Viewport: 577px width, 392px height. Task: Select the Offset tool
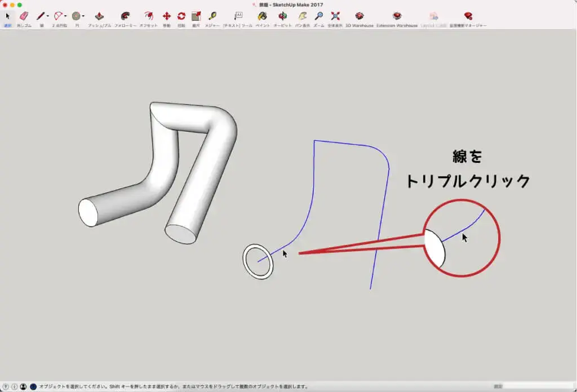point(148,16)
